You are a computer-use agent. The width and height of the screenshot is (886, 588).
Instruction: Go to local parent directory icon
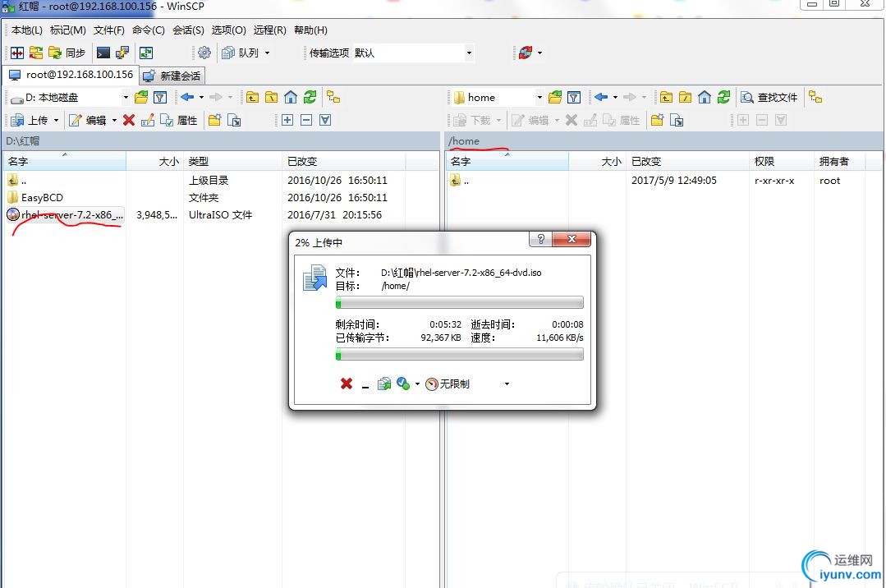[x=253, y=97]
